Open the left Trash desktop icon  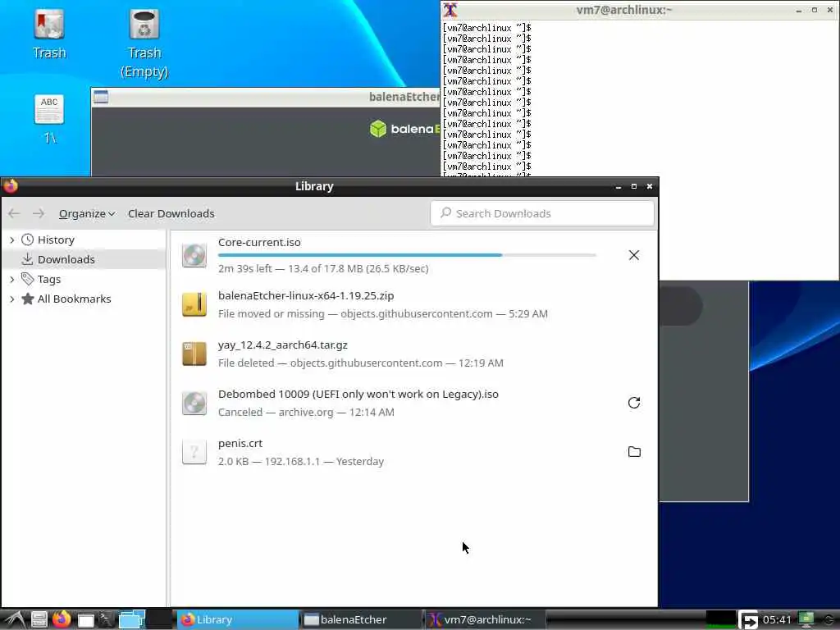pos(48,24)
